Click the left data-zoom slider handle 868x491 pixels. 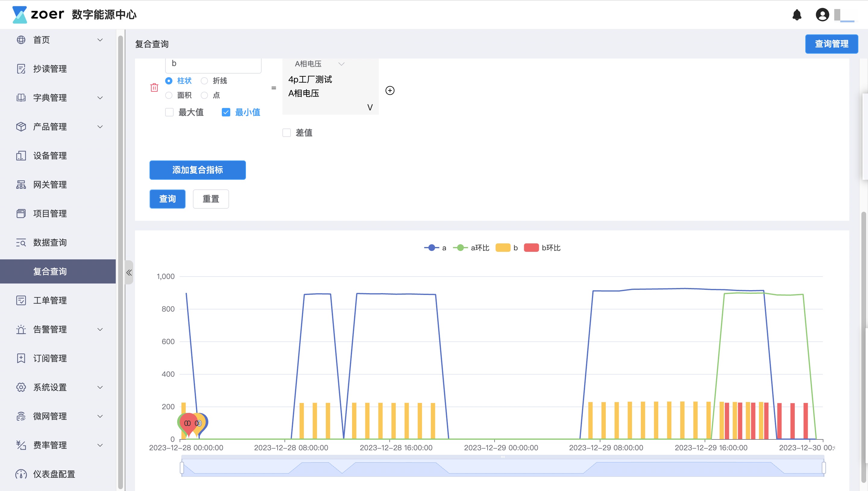(x=182, y=468)
